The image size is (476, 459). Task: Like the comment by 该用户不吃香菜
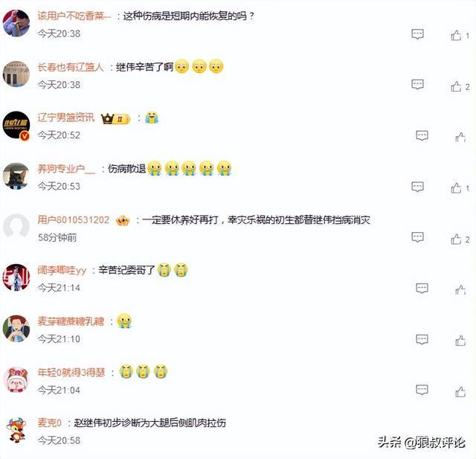[456, 35]
